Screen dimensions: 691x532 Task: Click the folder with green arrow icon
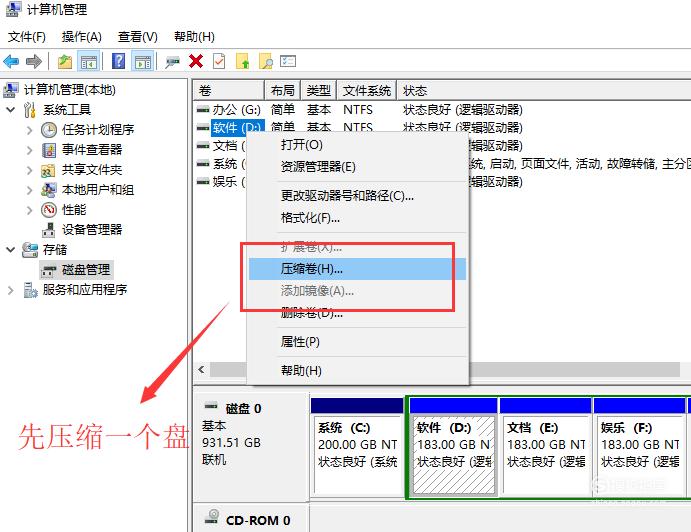pos(243,61)
